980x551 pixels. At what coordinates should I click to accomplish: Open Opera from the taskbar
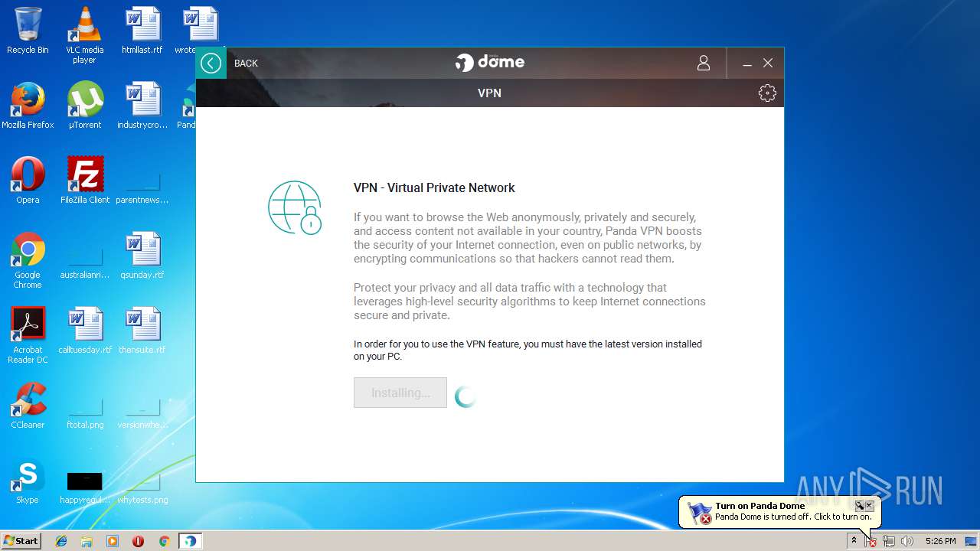pos(139,541)
